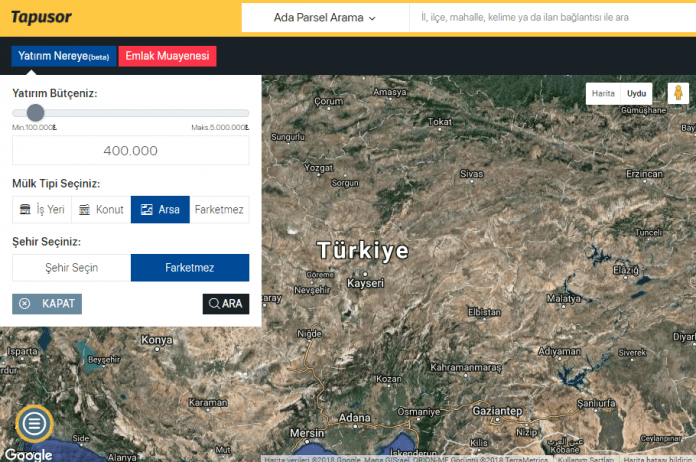Click the Arsa land icon
This screenshot has height=462, width=696.
pyautogui.click(x=146, y=209)
